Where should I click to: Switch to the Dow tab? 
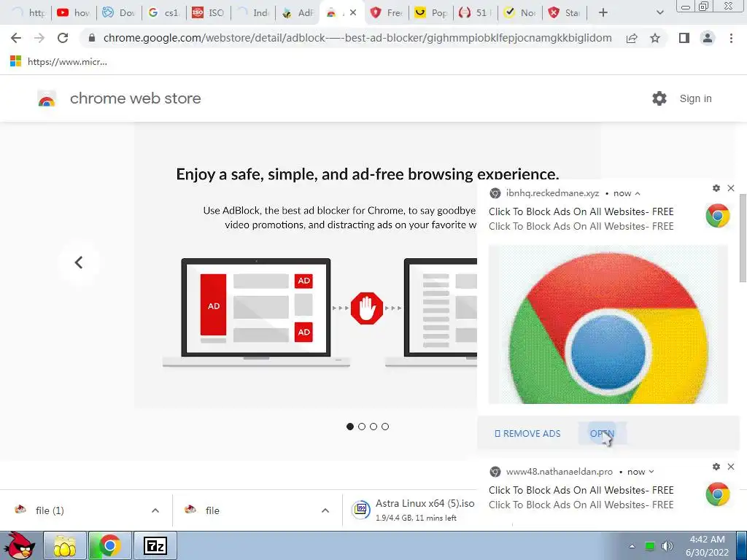click(x=119, y=13)
